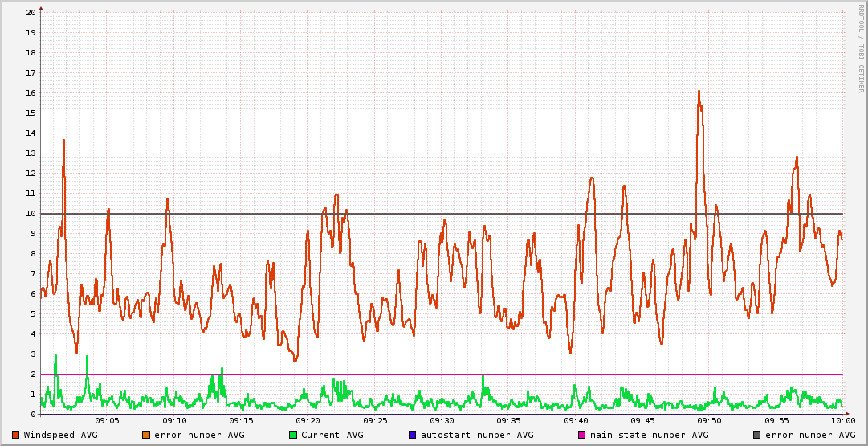Click the 09:30 time axis label
This screenshot has width=868, height=446.
442,420
